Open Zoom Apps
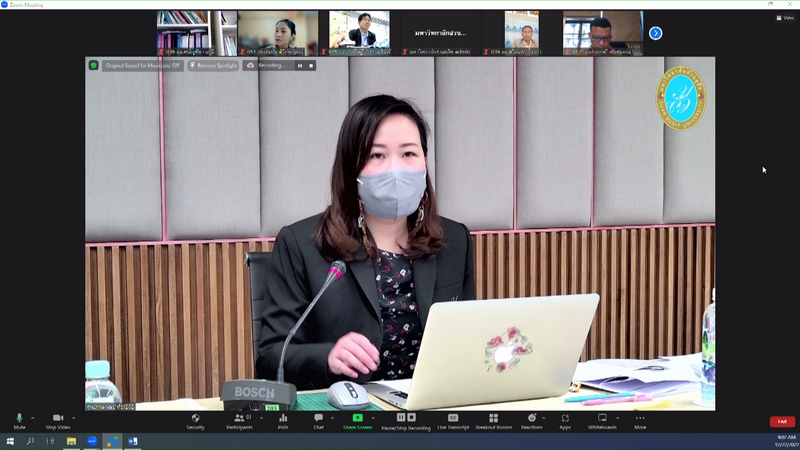The width and height of the screenshot is (800, 450). [565, 421]
